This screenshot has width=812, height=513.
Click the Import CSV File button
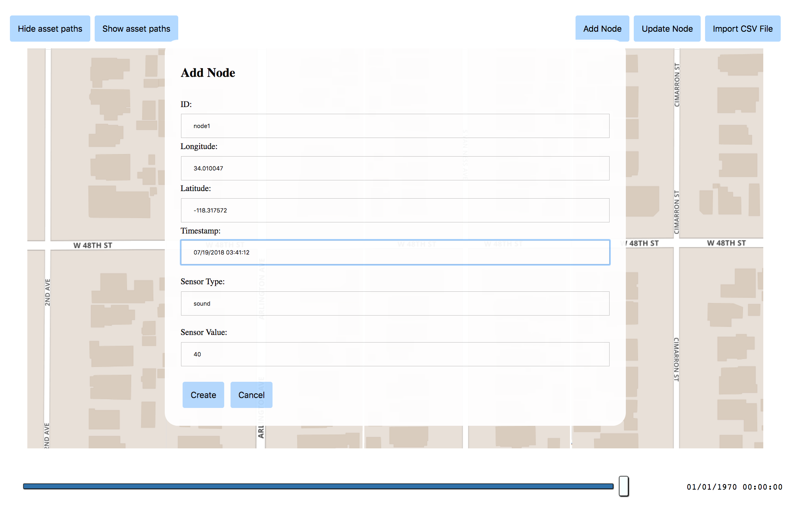tap(742, 29)
